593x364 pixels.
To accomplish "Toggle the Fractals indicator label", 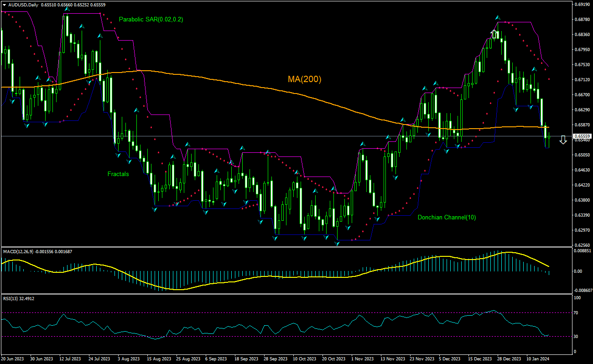I will coord(118,174).
